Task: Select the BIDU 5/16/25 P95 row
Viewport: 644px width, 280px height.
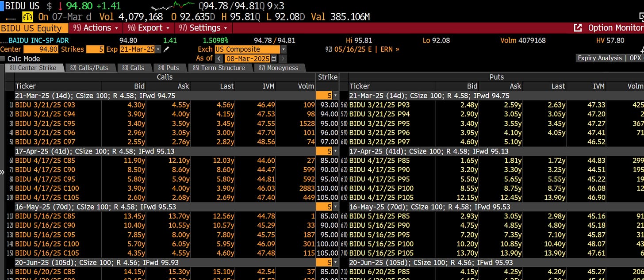Action: tap(492, 235)
